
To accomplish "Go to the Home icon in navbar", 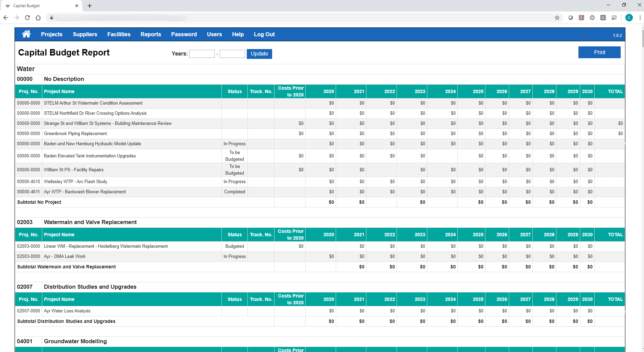I will [x=26, y=34].
